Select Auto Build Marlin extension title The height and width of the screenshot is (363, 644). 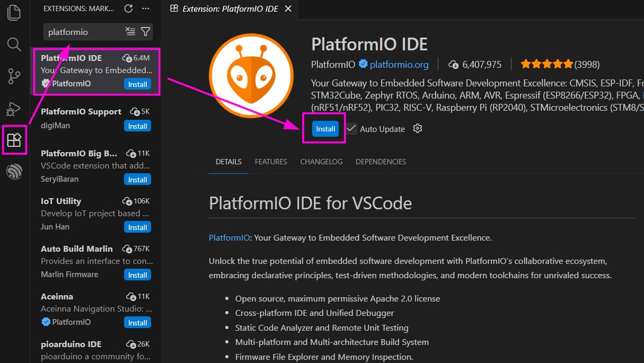coord(77,249)
